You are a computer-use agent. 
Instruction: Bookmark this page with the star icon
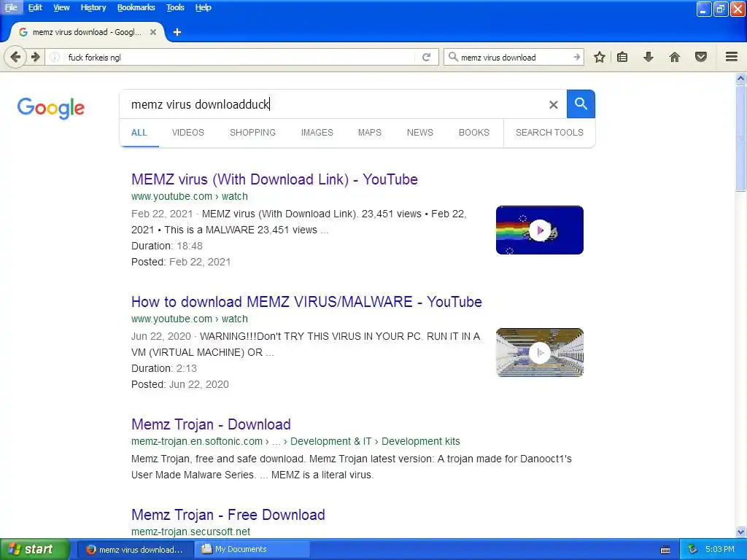click(x=600, y=57)
